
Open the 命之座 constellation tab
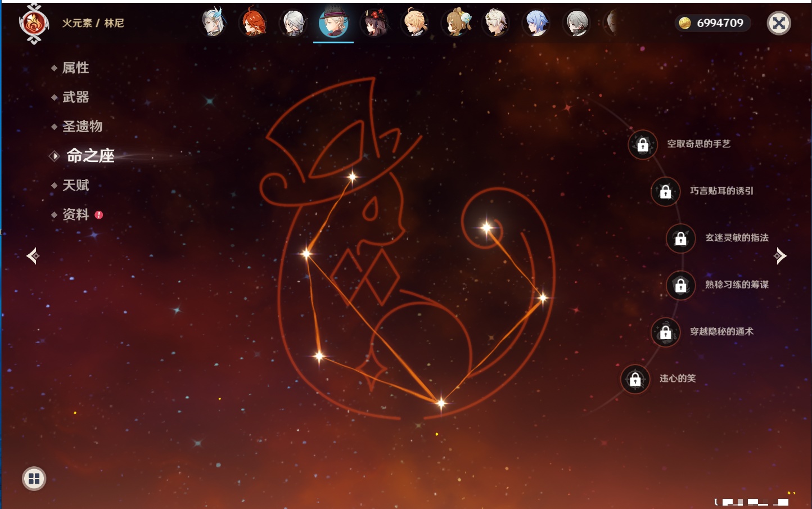pos(90,156)
